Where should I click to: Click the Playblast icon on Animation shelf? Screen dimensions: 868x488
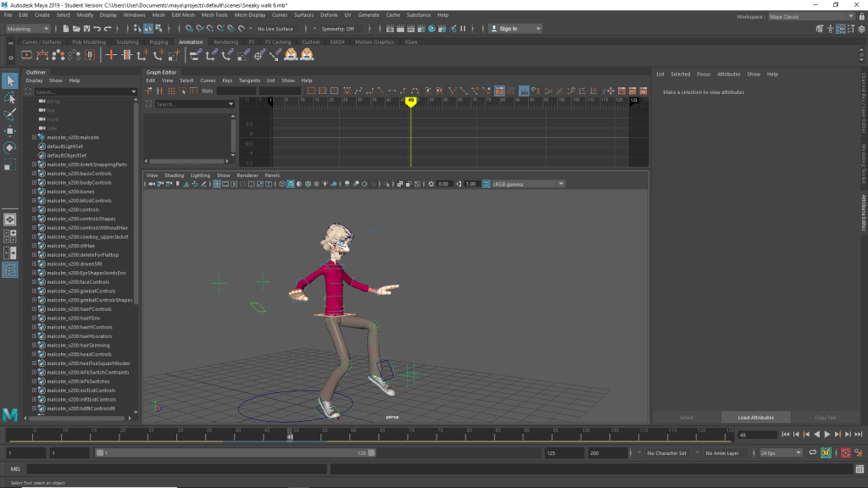(26, 55)
